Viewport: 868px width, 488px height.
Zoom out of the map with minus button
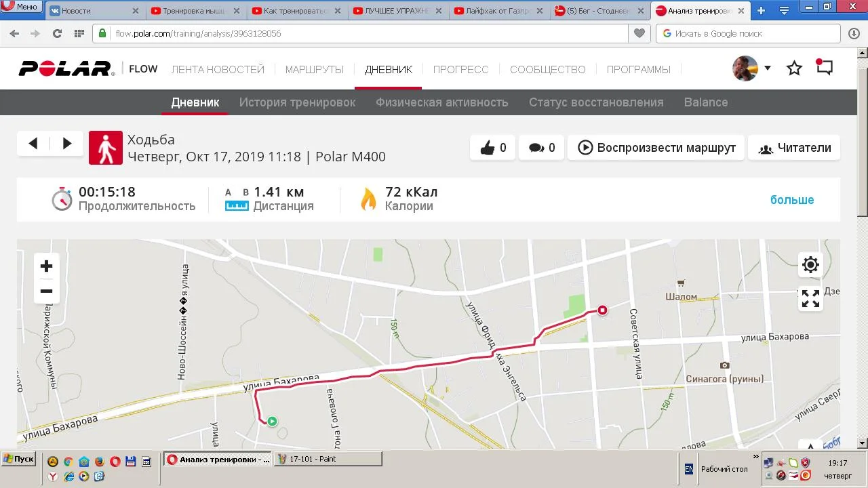[46, 291]
